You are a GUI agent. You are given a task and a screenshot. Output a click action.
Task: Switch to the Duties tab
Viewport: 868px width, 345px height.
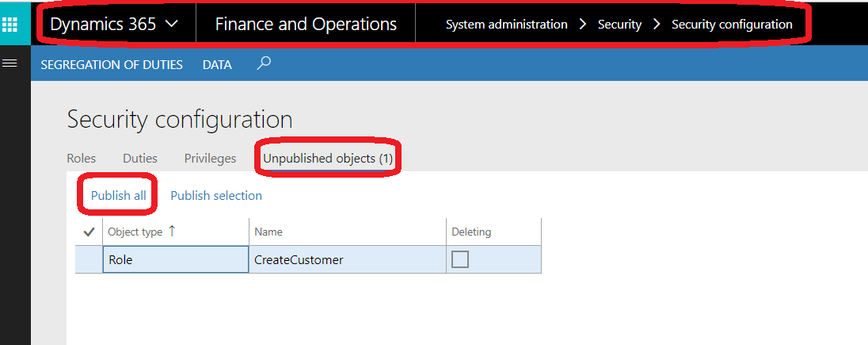click(140, 159)
